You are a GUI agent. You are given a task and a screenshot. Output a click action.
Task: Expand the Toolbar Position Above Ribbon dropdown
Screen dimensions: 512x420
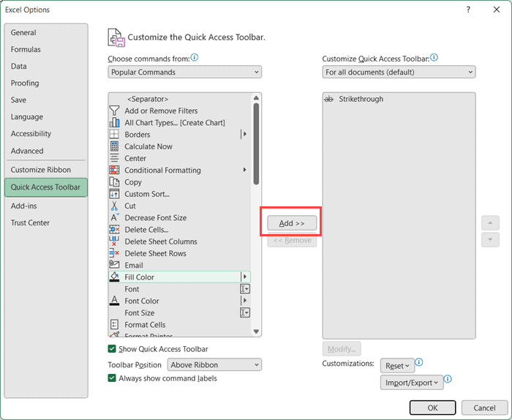coord(214,364)
